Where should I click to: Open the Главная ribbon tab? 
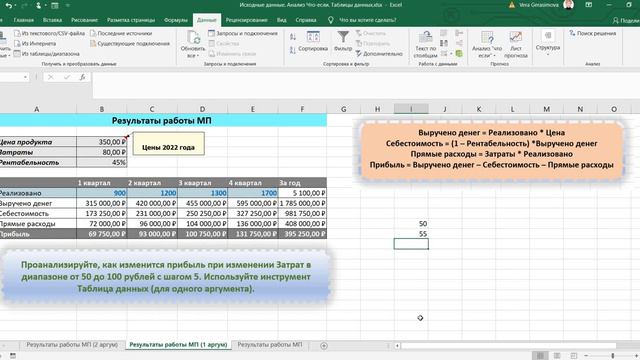(x=24, y=20)
